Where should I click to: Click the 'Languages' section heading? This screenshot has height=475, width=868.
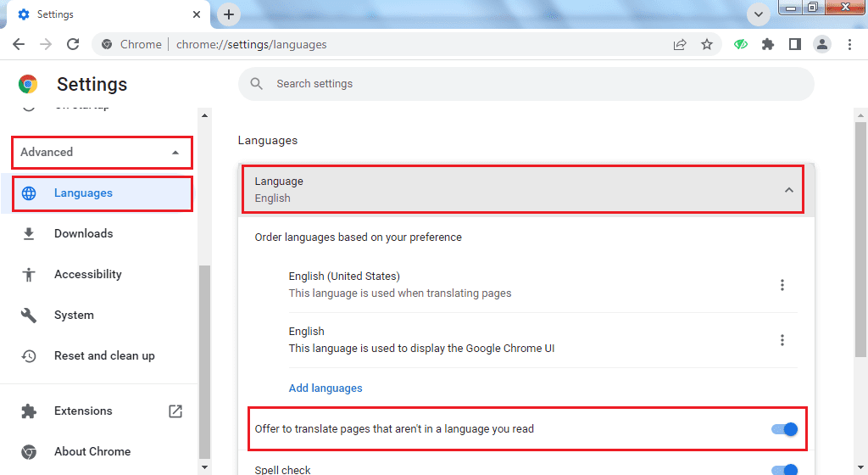tap(267, 141)
